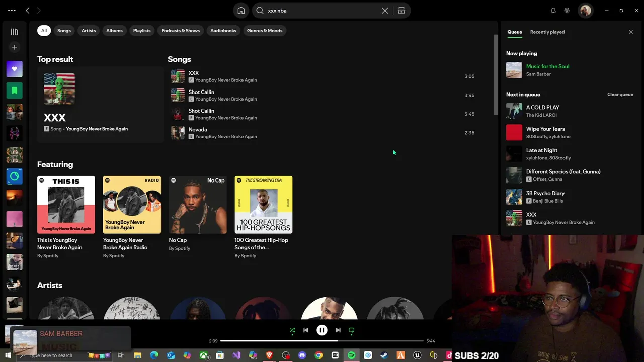The width and height of the screenshot is (644, 362).
Task: Switch to Recently played tab
Action: coord(547,32)
